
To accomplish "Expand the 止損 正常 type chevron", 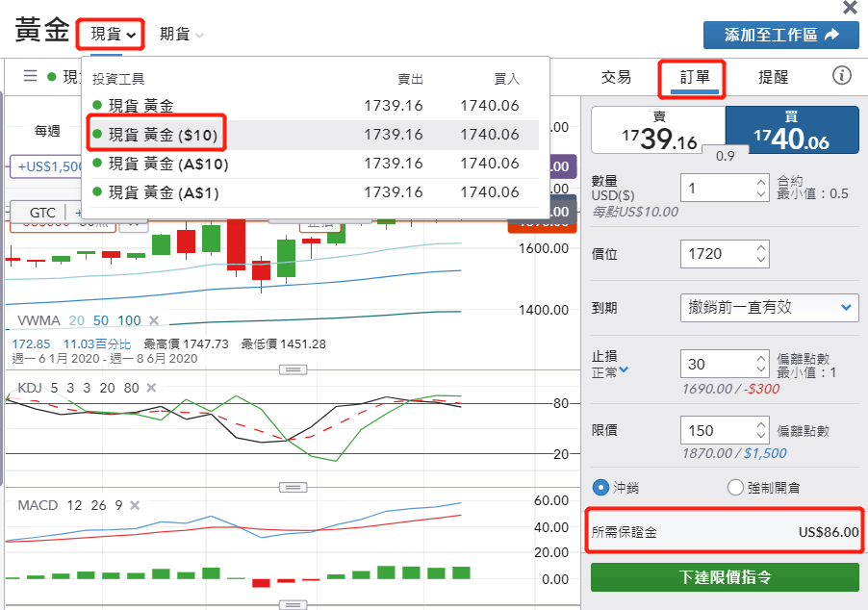I will (x=624, y=369).
